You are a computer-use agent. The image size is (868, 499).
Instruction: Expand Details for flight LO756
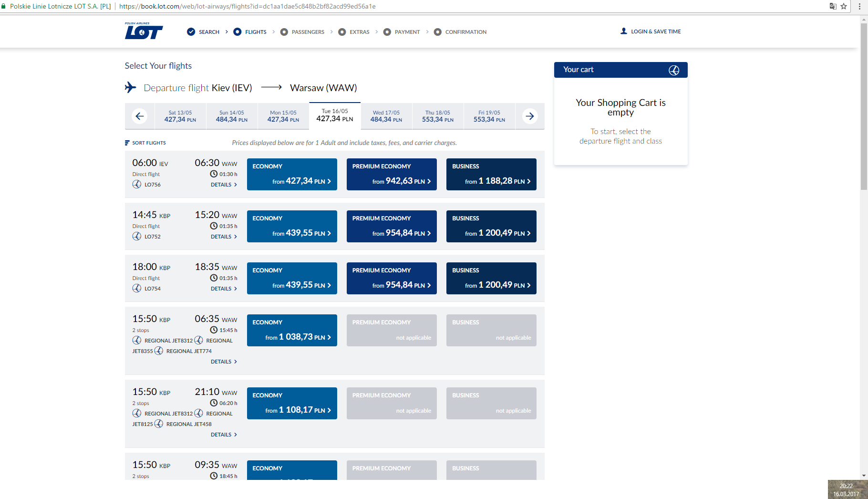(224, 185)
